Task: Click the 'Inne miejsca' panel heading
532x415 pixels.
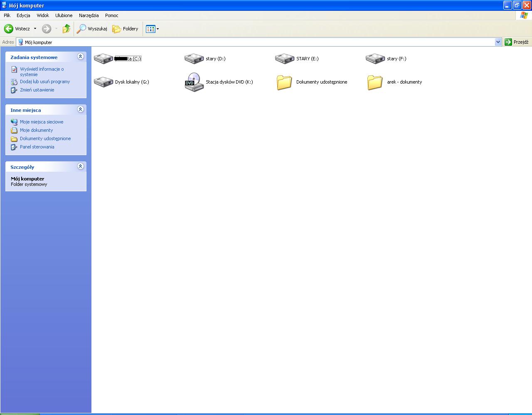Action: (x=26, y=110)
